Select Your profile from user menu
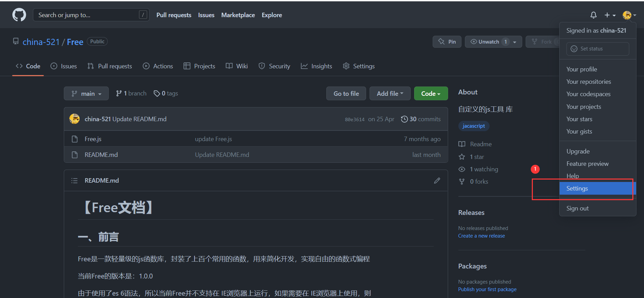 click(x=598, y=69)
